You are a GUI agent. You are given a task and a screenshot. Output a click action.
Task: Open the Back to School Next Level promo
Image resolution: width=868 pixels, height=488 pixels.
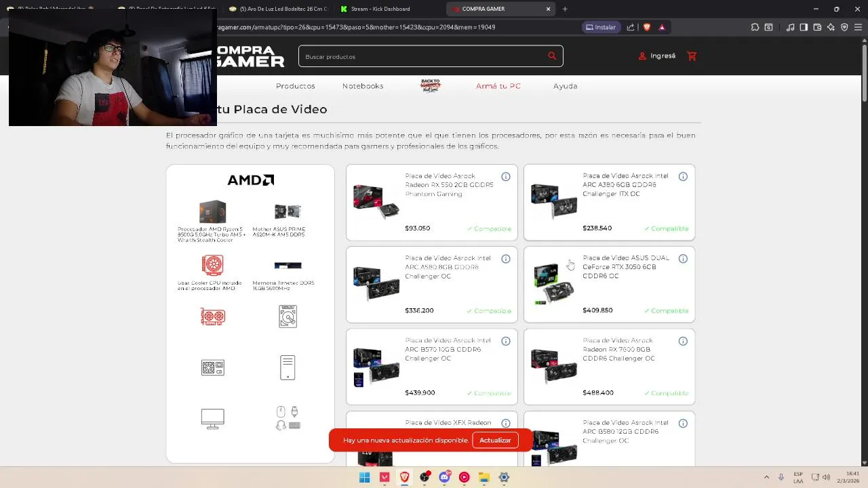click(x=431, y=85)
